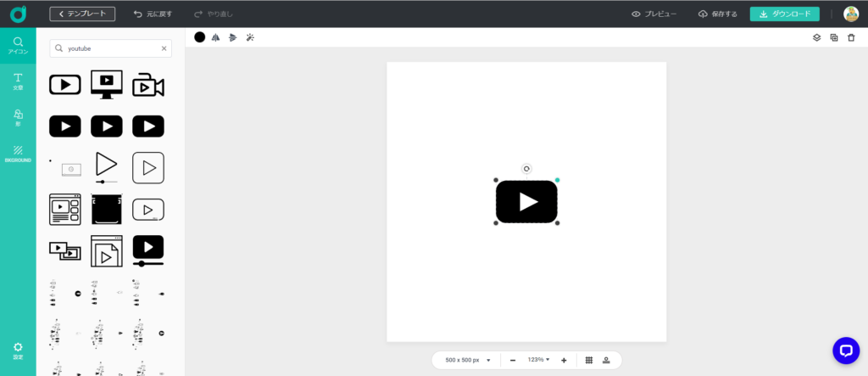868x376 pixels.
Task: Select the video camera play icon
Action: click(x=148, y=85)
